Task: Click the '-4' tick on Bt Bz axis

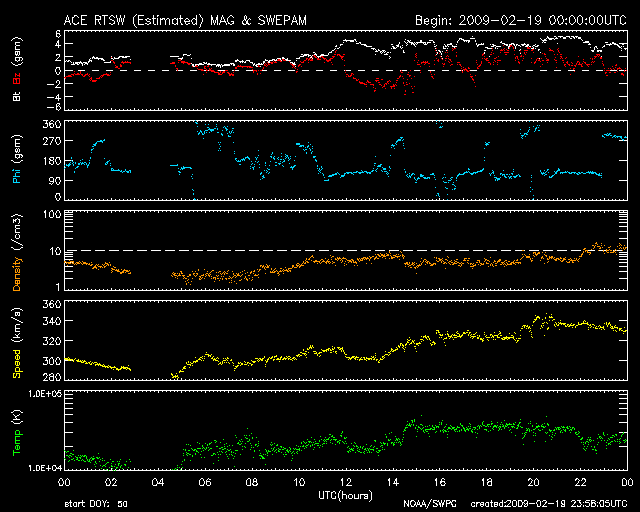Action: 54,98
